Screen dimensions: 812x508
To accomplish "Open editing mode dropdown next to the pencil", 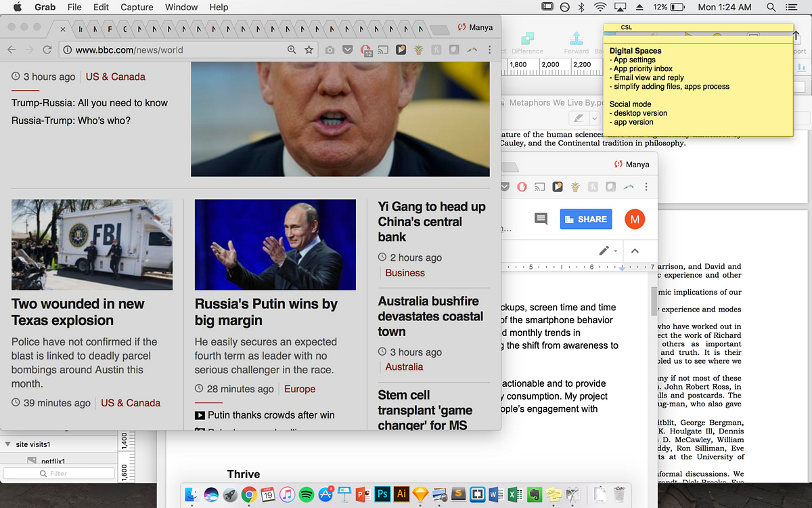I will click(x=616, y=251).
